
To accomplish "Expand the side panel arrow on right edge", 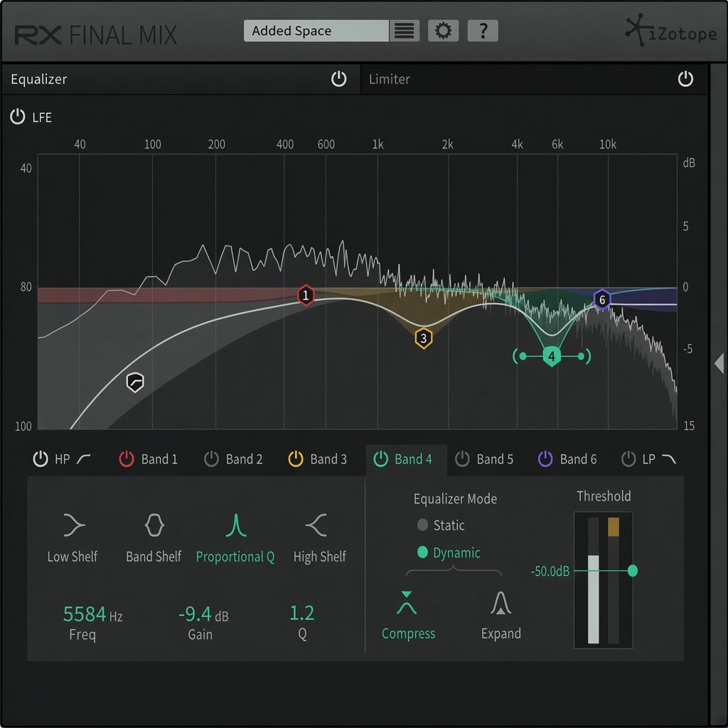I will pos(719,363).
